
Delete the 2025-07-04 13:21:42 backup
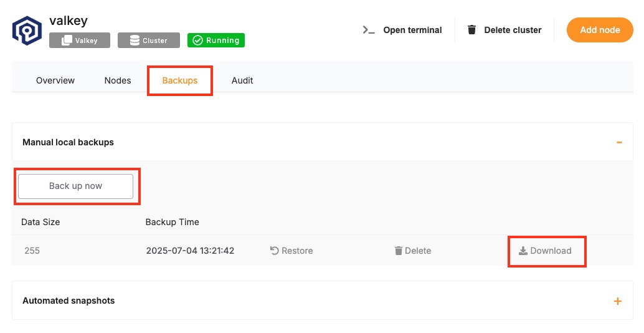click(x=413, y=251)
